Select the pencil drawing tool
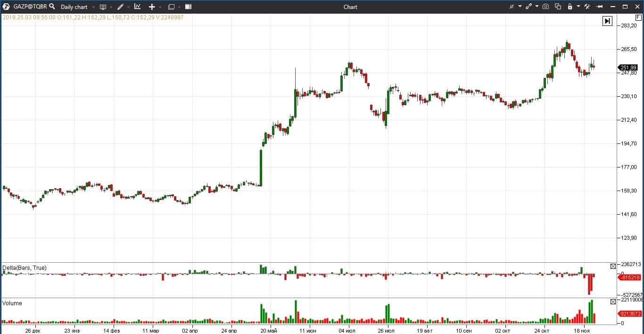 click(x=121, y=7)
